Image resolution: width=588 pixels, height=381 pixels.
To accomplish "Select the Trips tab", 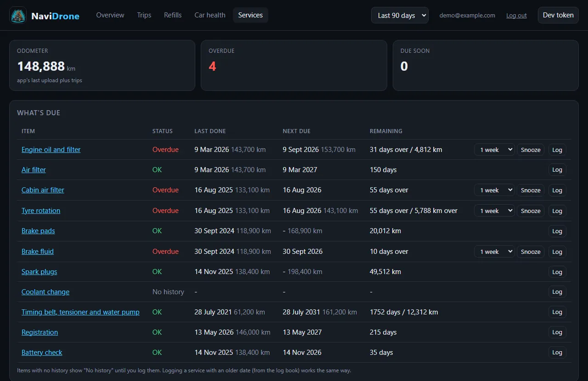I will [x=144, y=15].
